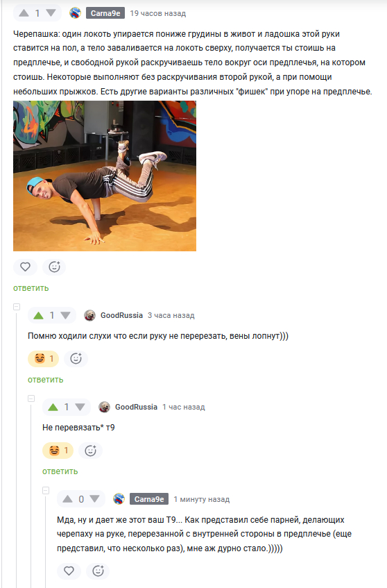Add emoji reaction to GoodRussia's rumor comment
The image size is (387, 588).
(76, 358)
